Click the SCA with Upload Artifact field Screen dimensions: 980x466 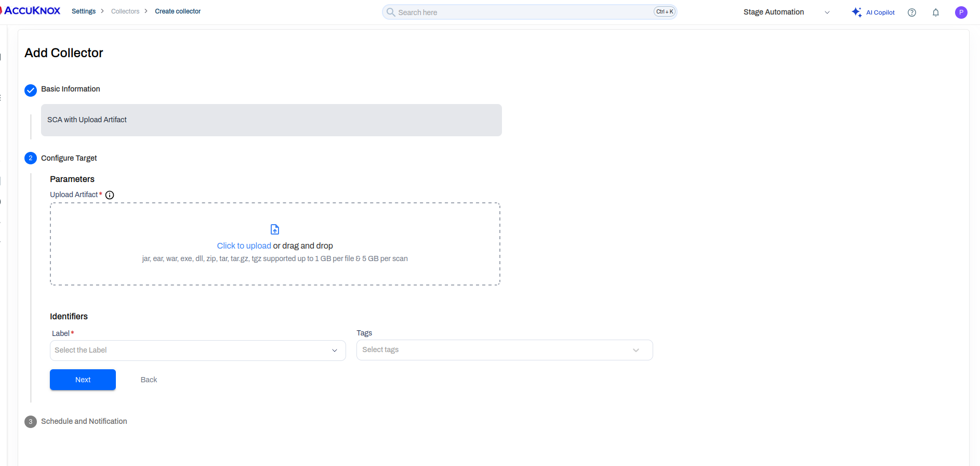[x=271, y=120]
